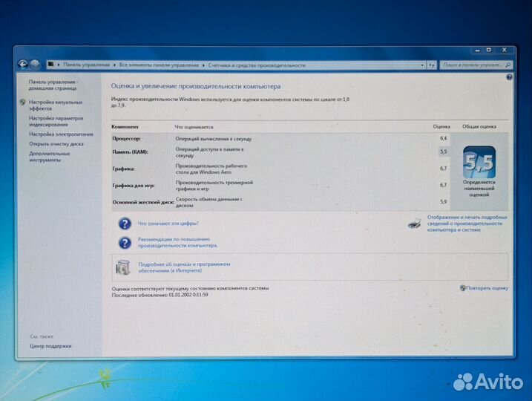Viewport: 532px width, 401px height.
Task: Click the Процессор row label
Action: point(126,139)
